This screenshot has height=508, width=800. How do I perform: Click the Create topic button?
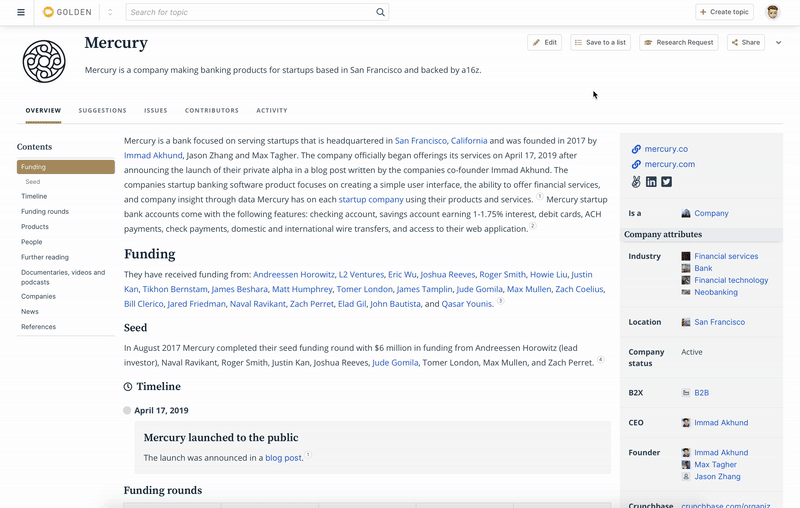tap(724, 12)
